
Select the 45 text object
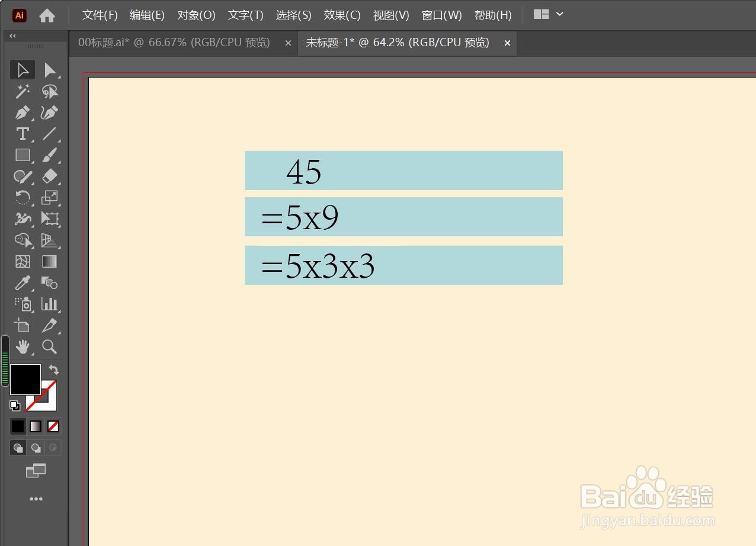point(303,172)
